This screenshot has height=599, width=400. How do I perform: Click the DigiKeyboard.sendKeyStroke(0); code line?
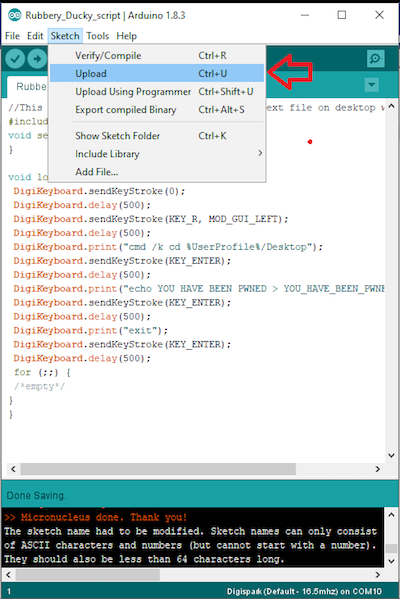pos(99,191)
